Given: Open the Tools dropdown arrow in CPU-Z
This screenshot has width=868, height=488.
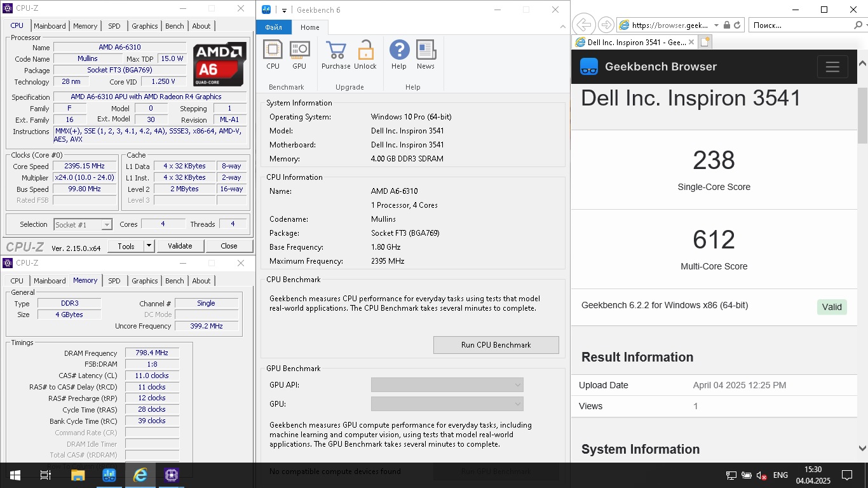Looking at the screenshot, I should coord(149,246).
